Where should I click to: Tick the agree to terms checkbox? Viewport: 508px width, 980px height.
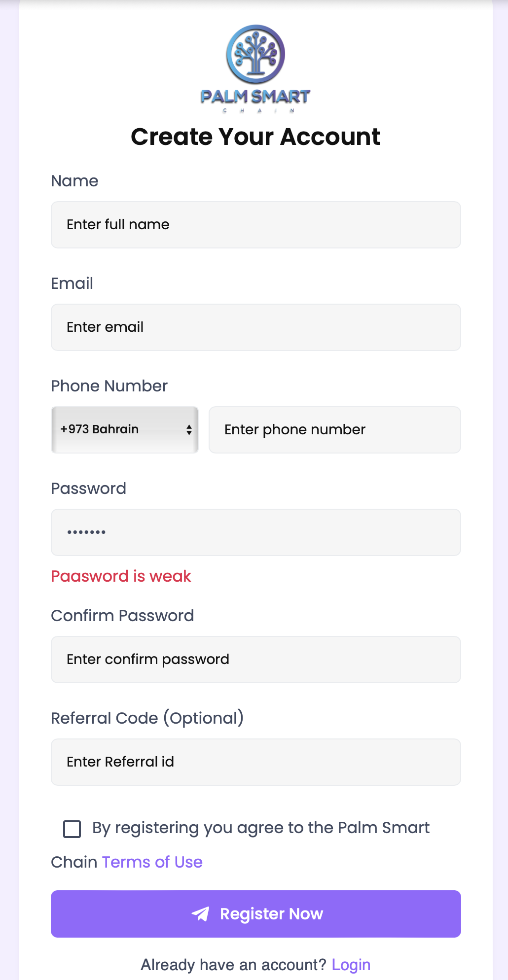[72, 829]
